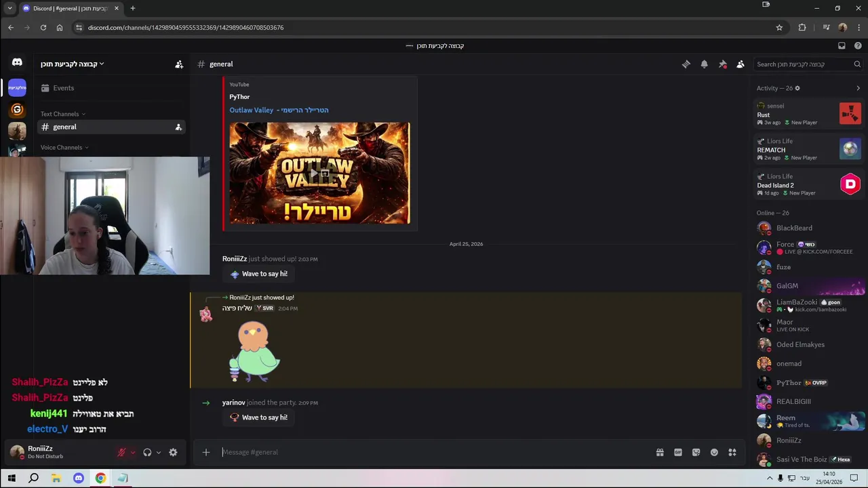Viewport: 868px width, 488px height.
Task: Open Discord from the Windows taskbar
Action: tap(78, 479)
